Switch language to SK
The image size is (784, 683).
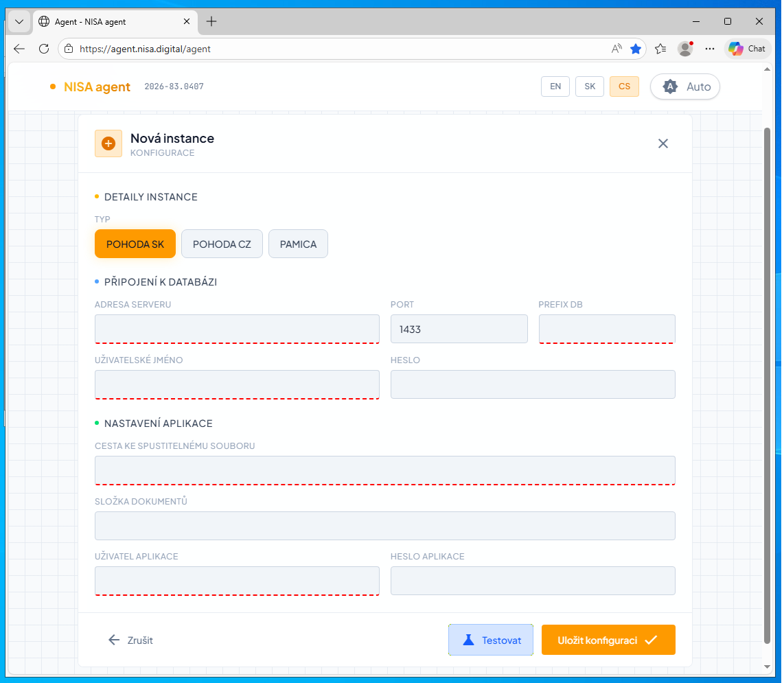[x=590, y=86]
